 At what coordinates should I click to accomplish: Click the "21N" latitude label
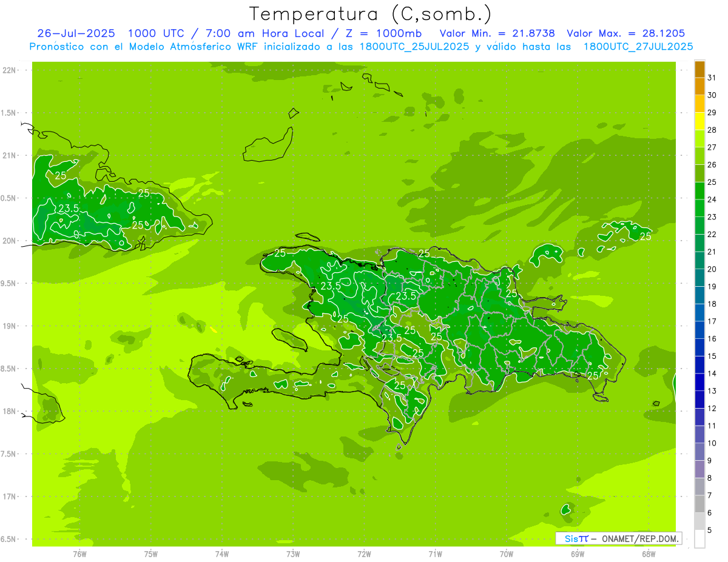point(8,155)
